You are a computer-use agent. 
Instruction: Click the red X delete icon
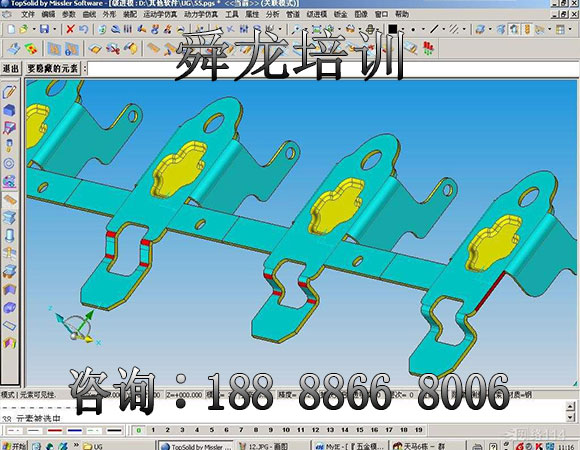[70, 29]
